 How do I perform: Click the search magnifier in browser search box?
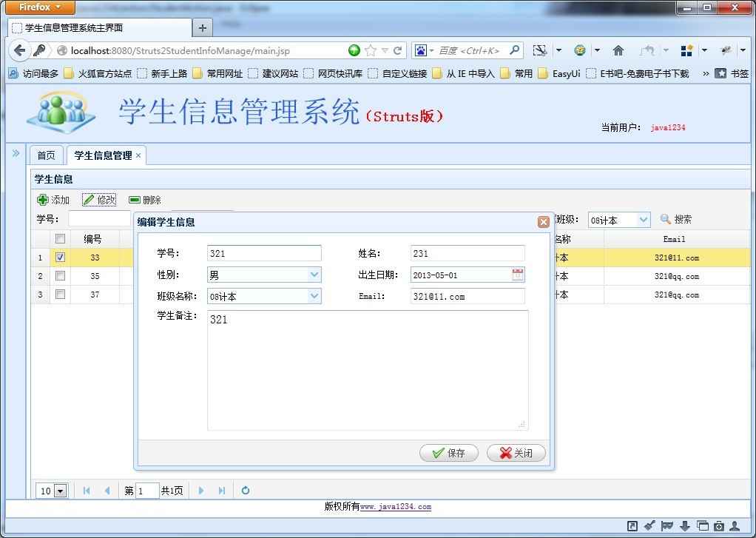click(514, 50)
